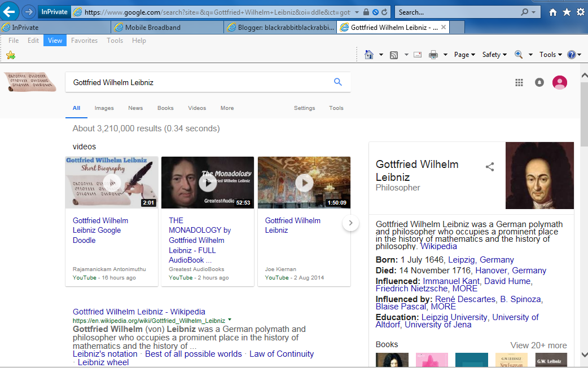Play The Monadology audiobook video thumbnail
This screenshot has height=368, width=588.
207,183
